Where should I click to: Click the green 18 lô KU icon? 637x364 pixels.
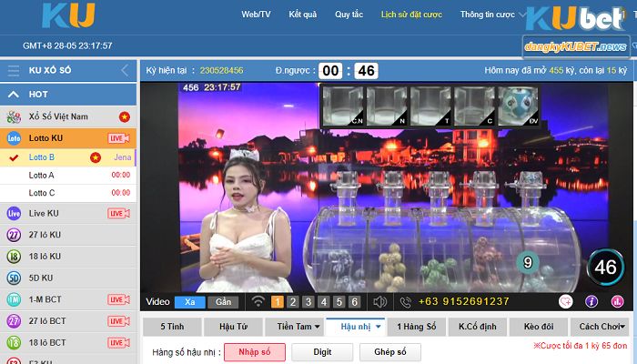pyautogui.click(x=14, y=257)
